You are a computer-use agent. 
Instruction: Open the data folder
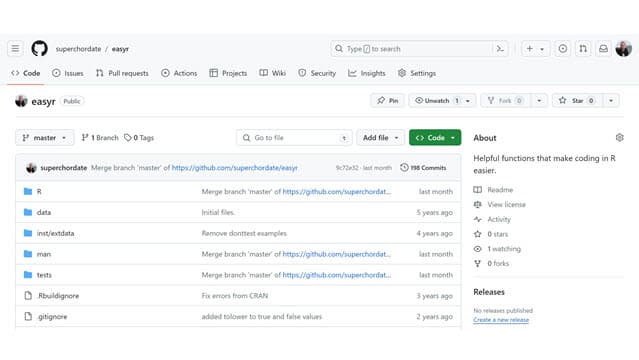tap(44, 212)
